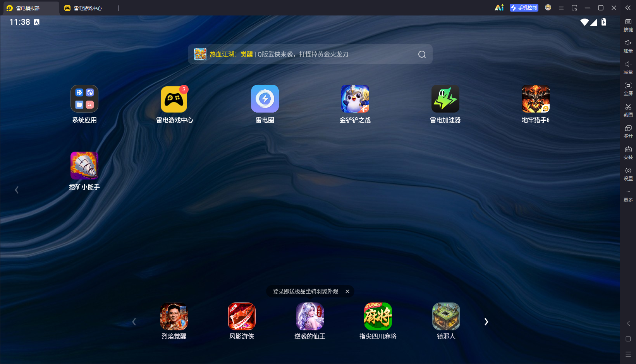Click the window resize icon in title bar
The height and width of the screenshot is (364, 636).
point(574,8)
